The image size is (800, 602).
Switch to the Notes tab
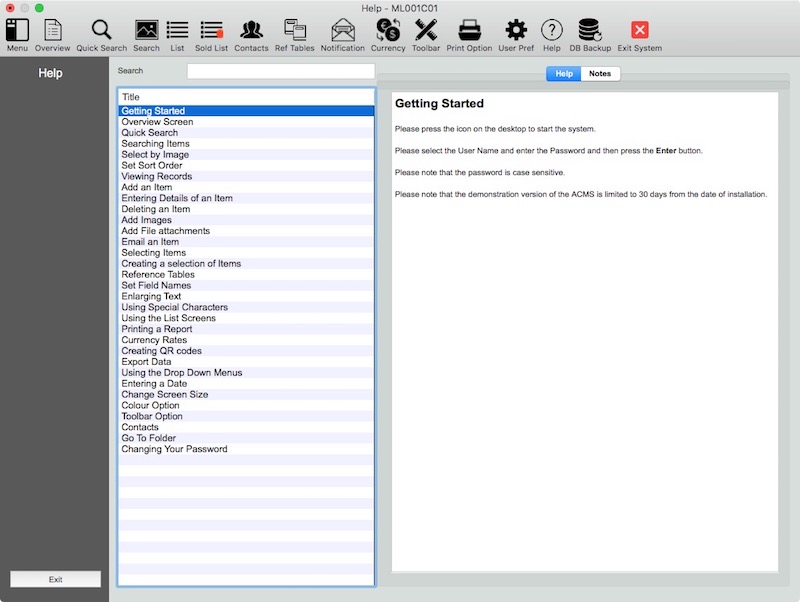click(x=600, y=74)
